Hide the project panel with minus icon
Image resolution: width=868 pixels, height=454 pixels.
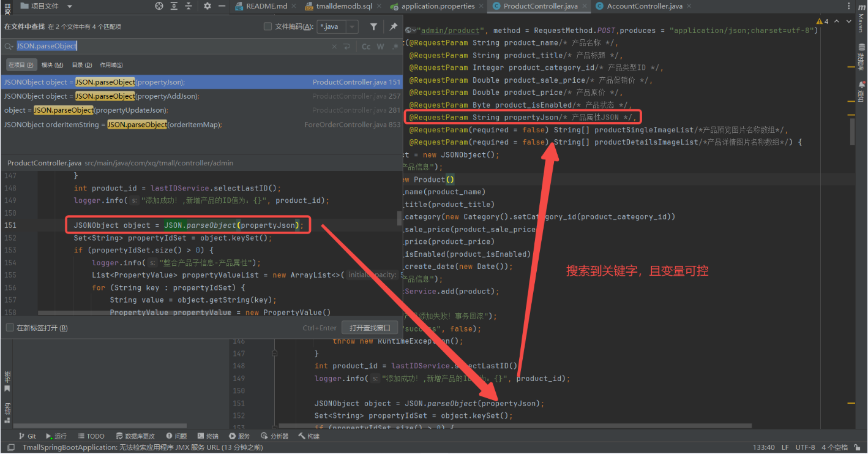point(222,6)
